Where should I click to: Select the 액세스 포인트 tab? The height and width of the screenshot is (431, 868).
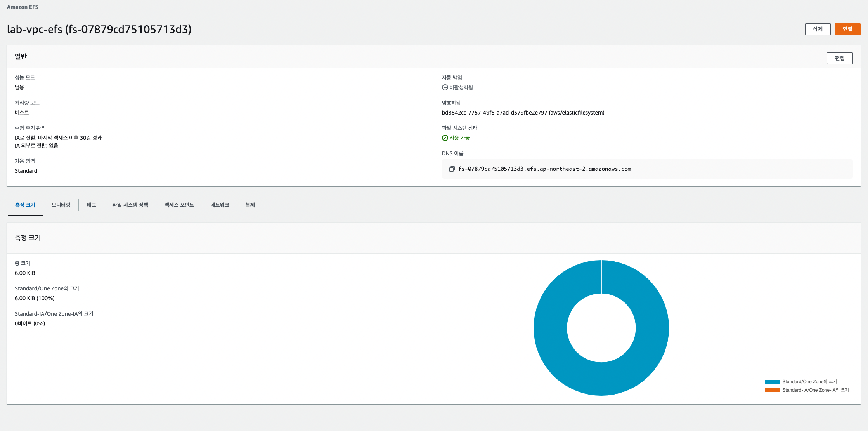tap(179, 205)
